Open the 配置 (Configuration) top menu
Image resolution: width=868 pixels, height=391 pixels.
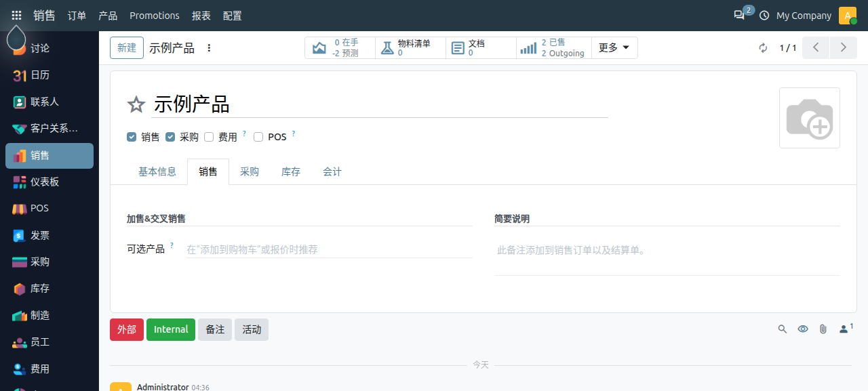coord(232,15)
